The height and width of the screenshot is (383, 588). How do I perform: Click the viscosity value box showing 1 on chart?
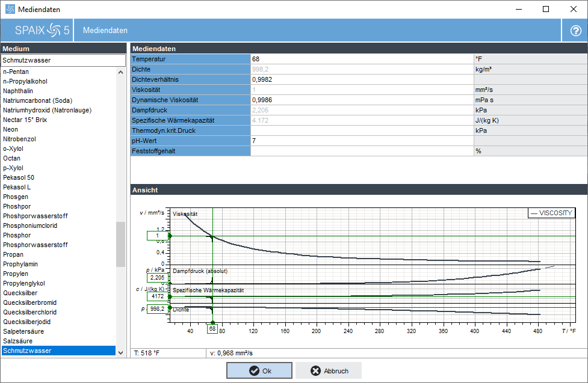158,236
